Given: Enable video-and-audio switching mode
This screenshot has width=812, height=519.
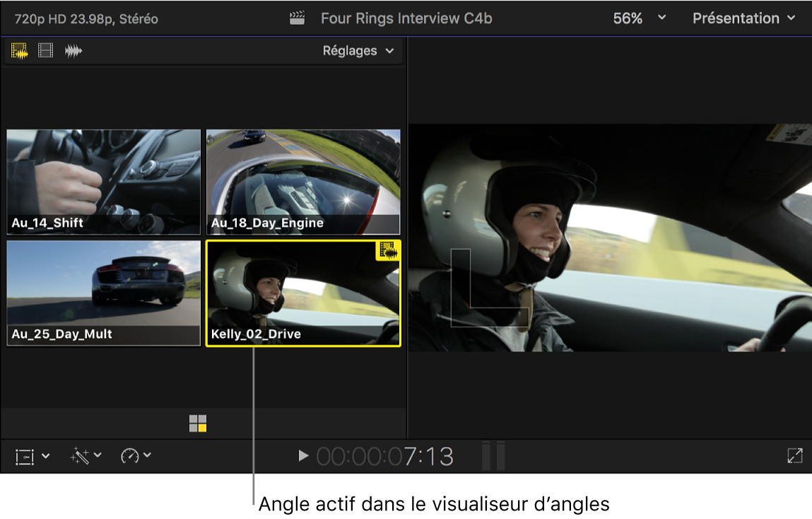Looking at the screenshot, I should click(x=19, y=50).
